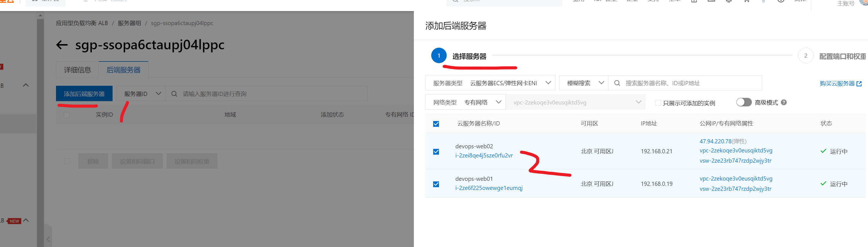Screen dimensions: 868x247
Task: Switch to the 详细信息 tab
Action: 78,70
